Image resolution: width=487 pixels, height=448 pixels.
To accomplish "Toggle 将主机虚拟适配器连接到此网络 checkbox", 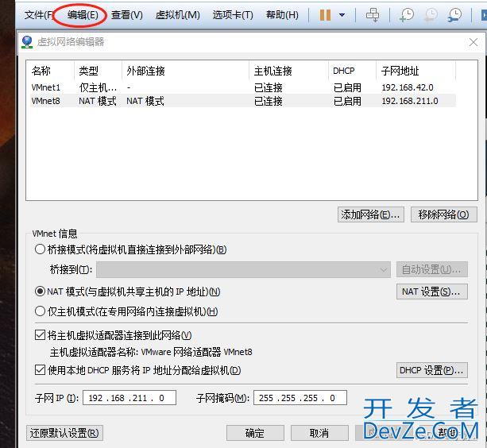I will [x=40, y=335].
